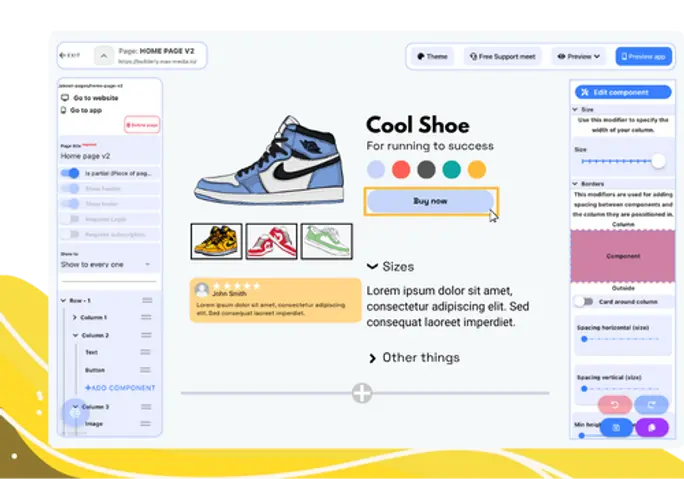Viewport: 684px width, 479px height.
Task: Open the 'Show to every one' dropdown
Action: pyautogui.click(x=106, y=265)
